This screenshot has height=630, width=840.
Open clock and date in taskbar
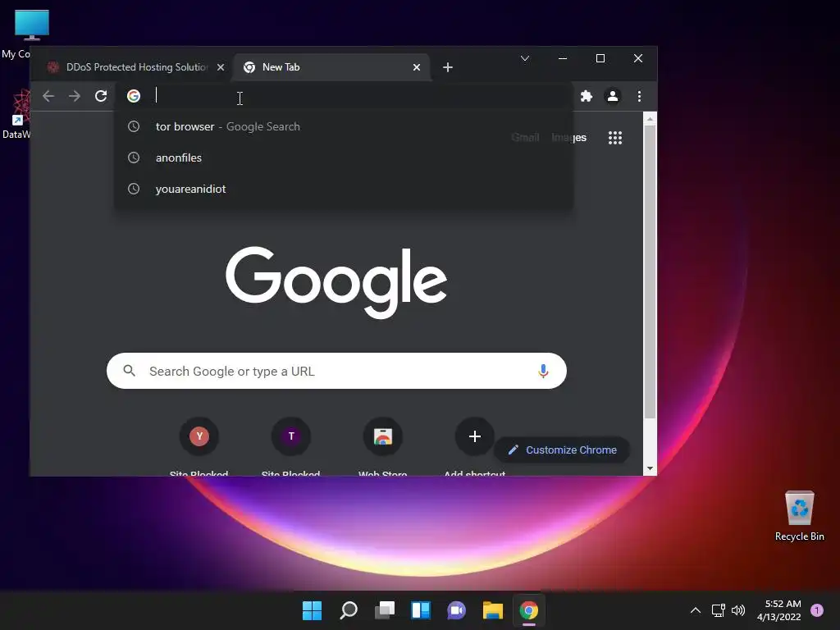779,610
